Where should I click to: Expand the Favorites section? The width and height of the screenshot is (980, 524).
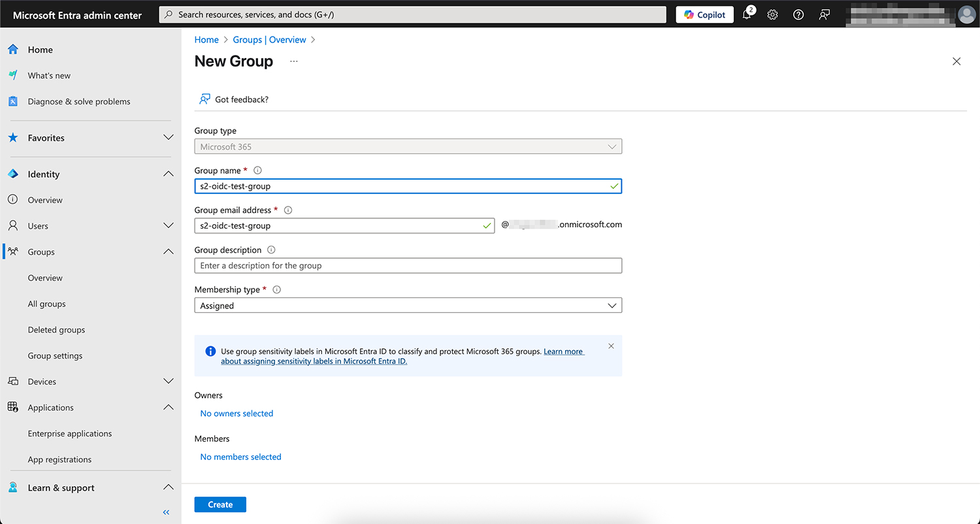coord(168,138)
